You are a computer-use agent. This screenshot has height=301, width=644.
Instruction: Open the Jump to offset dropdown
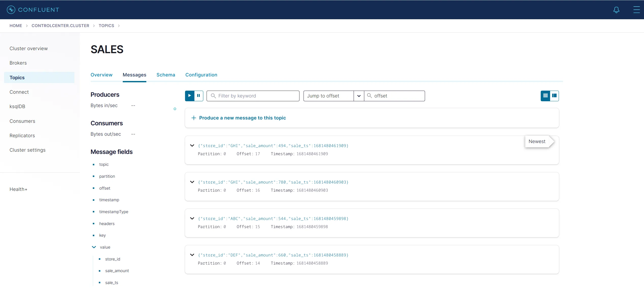coord(359,96)
